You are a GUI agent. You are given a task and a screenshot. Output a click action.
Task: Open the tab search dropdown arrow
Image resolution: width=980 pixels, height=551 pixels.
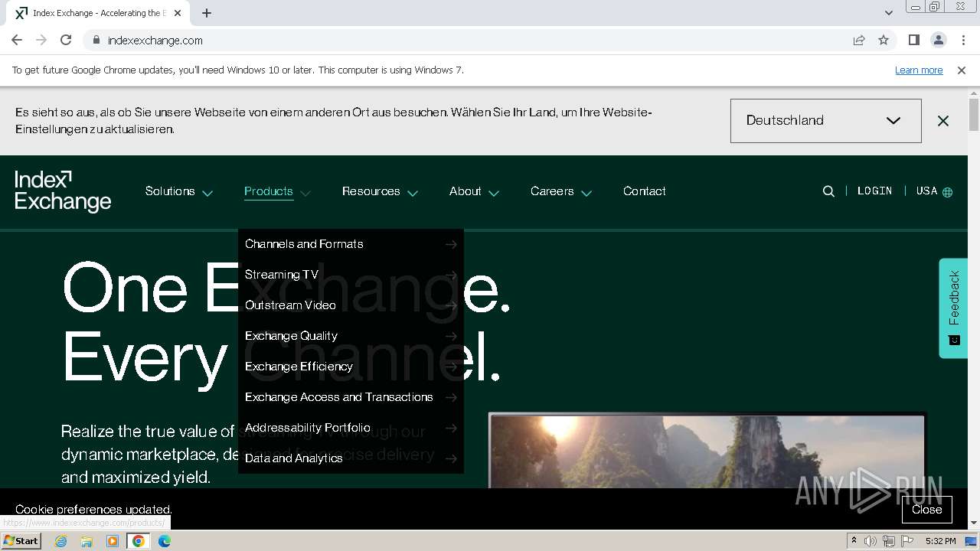pos(888,13)
